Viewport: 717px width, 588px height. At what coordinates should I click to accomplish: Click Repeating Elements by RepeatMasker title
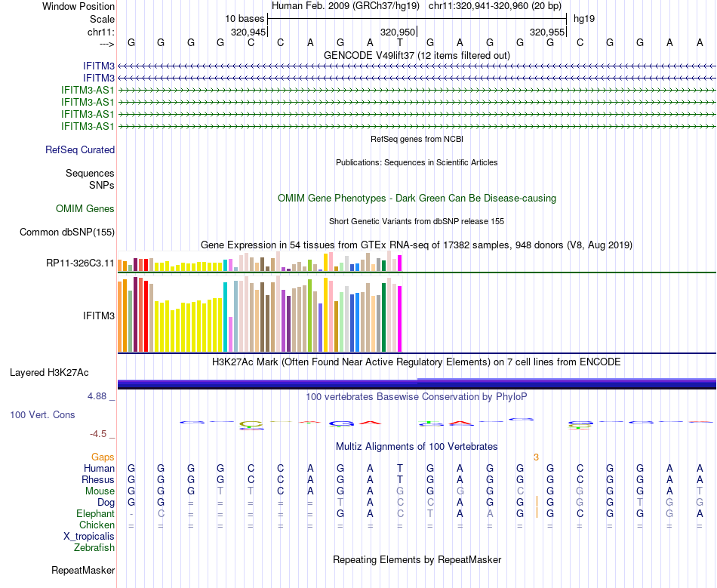pos(417,559)
